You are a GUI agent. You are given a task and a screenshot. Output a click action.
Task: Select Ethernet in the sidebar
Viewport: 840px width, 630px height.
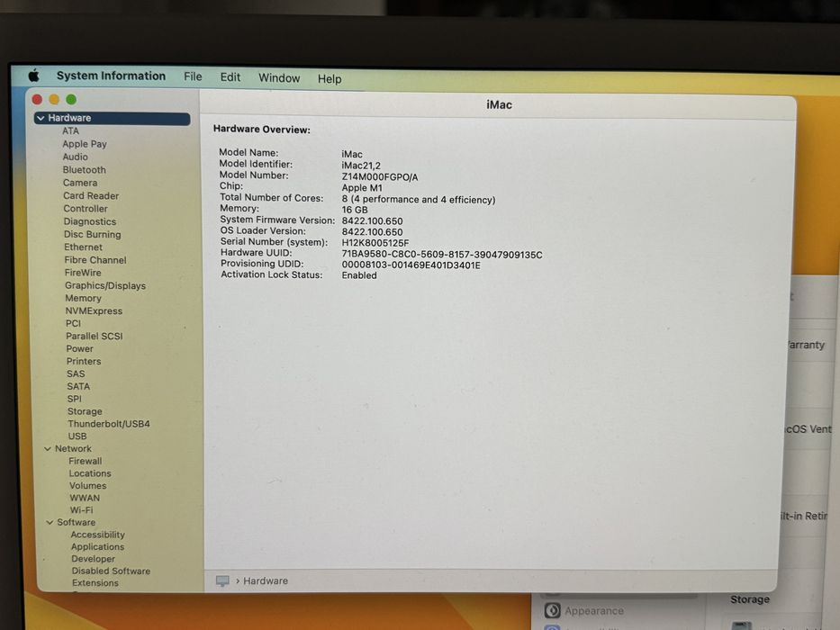pyautogui.click(x=83, y=247)
